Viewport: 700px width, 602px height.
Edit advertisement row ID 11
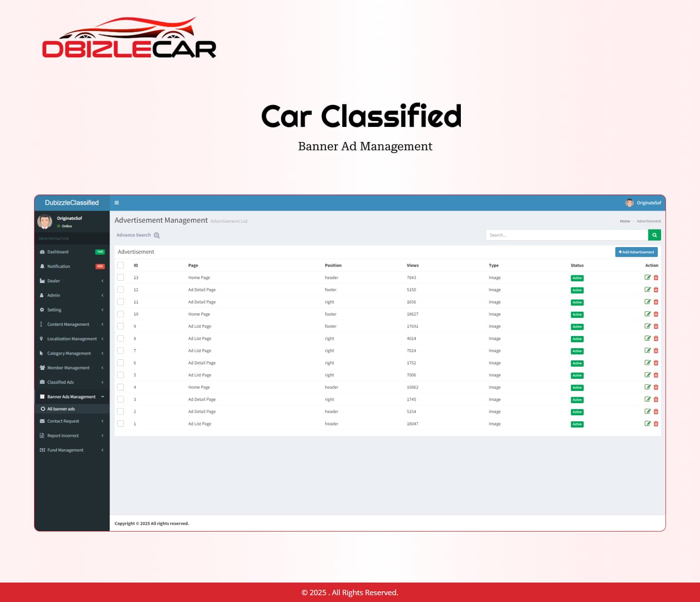click(647, 301)
